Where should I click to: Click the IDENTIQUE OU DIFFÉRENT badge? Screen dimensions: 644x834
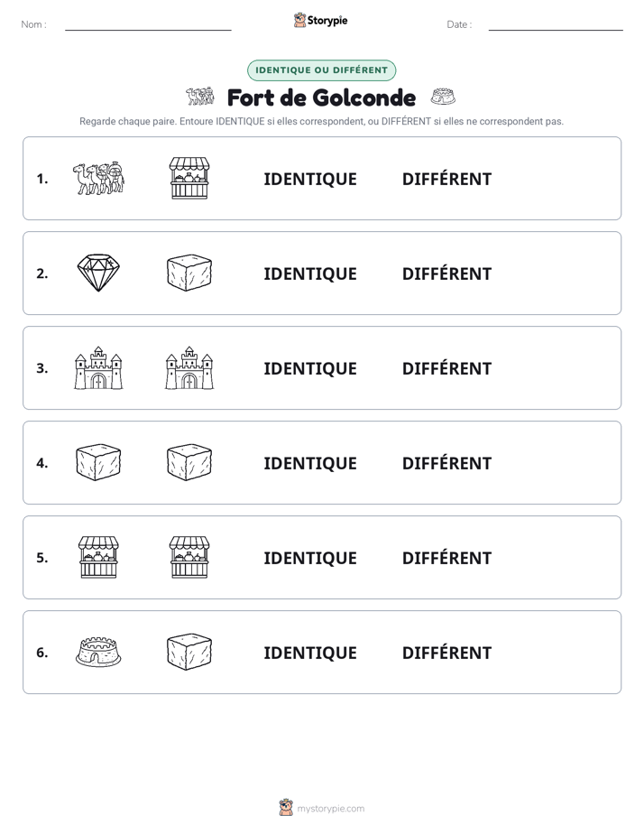pyautogui.click(x=321, y=70)
